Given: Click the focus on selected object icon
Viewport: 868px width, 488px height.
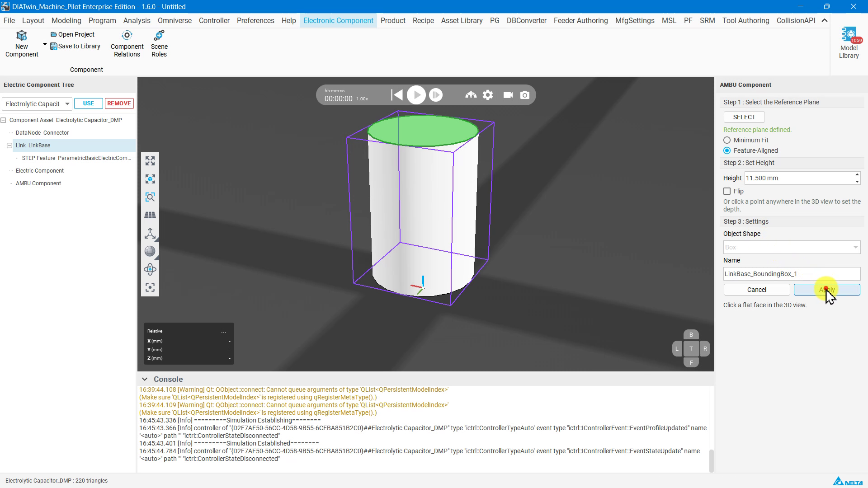Looking at the screenshot, I should [150, 179].
